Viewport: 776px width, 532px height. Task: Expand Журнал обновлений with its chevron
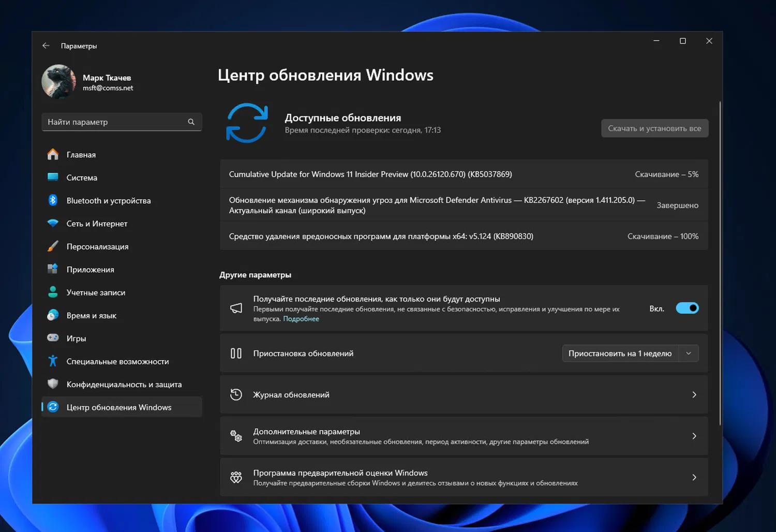pos(694,395)
